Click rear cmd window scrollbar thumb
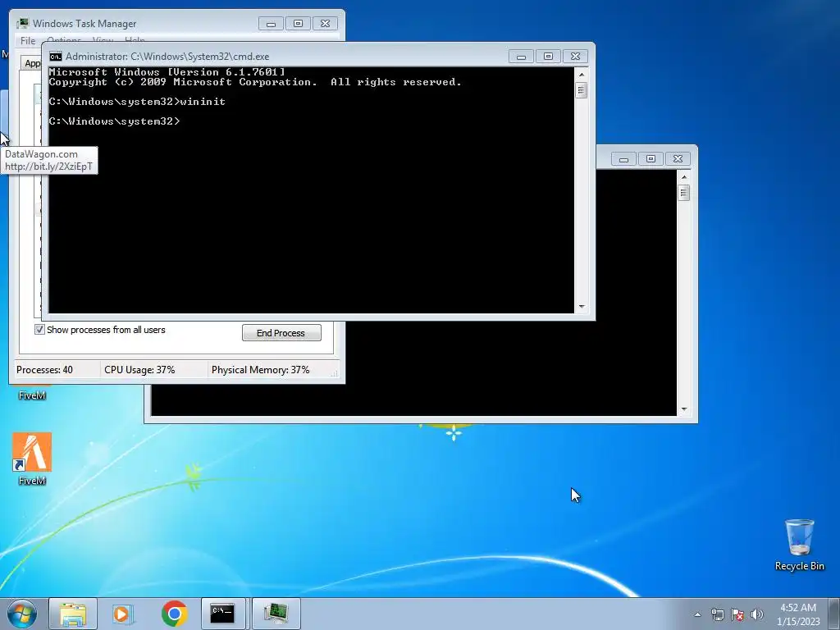840x630 pixels. pos(683,192)
